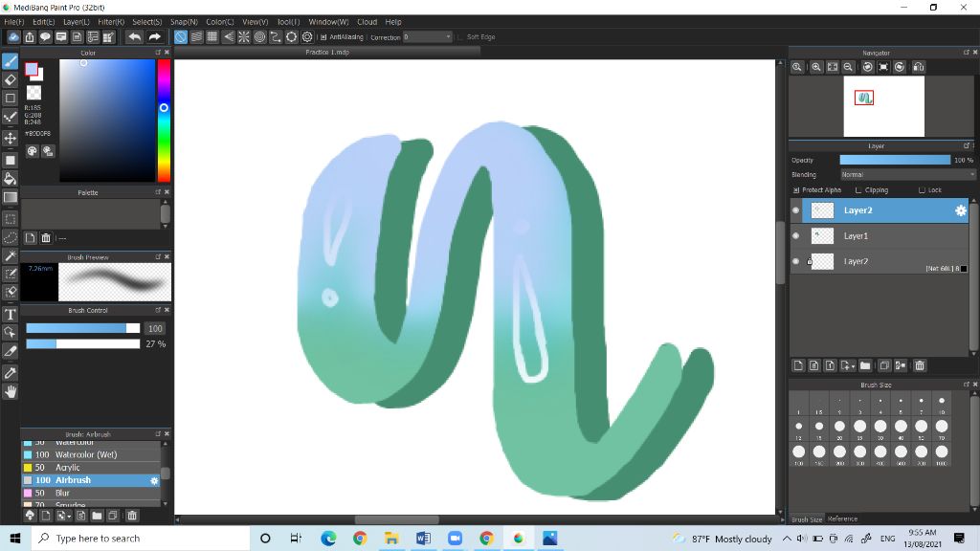Image resolution: width=980 pixels, height=551 pixels.
Task: Open the Snap menu
Action: pos(184,22)
